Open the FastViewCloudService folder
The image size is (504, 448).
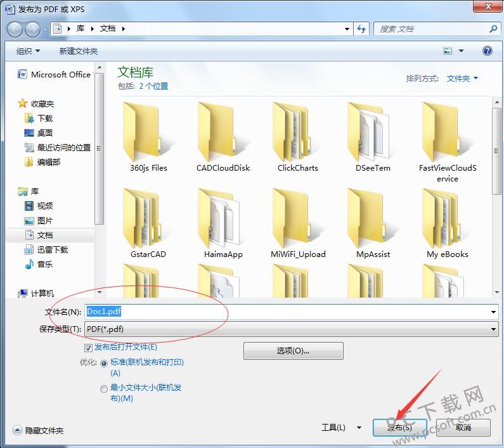click(448, 142)
